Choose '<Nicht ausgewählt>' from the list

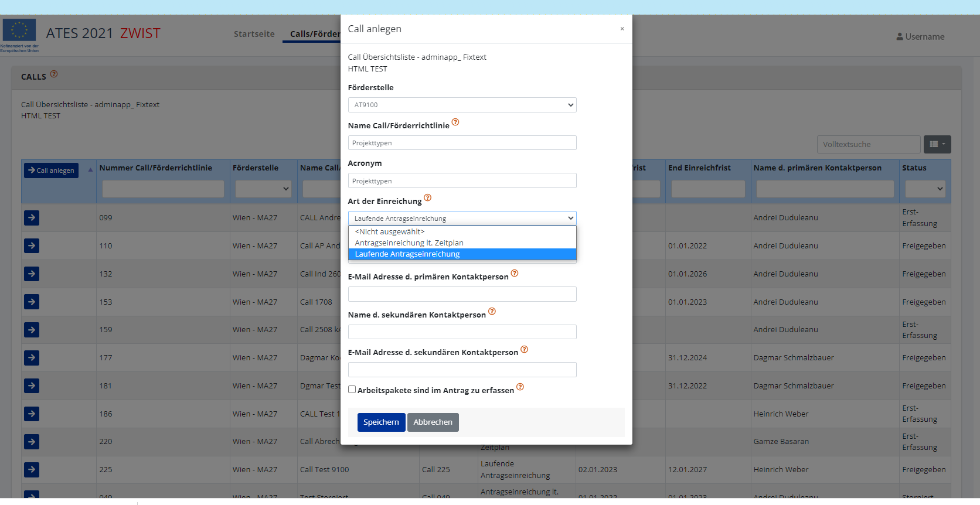tap(390, 232)
